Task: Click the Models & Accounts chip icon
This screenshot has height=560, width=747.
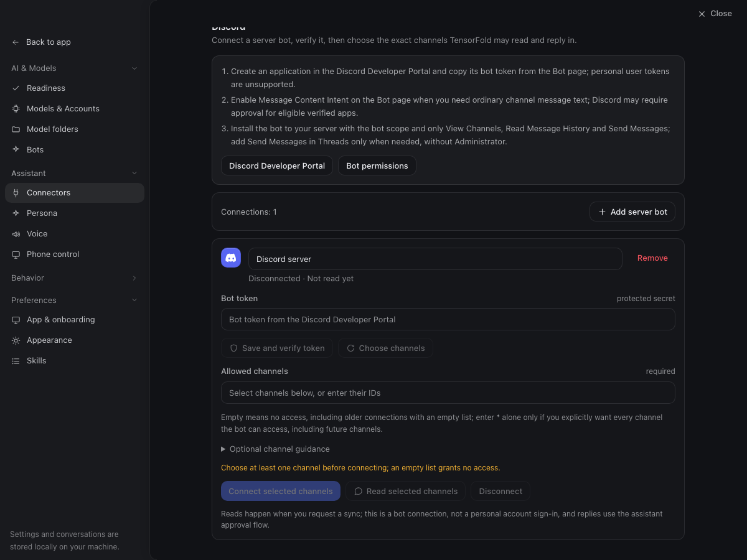Action: pos(16,109)
